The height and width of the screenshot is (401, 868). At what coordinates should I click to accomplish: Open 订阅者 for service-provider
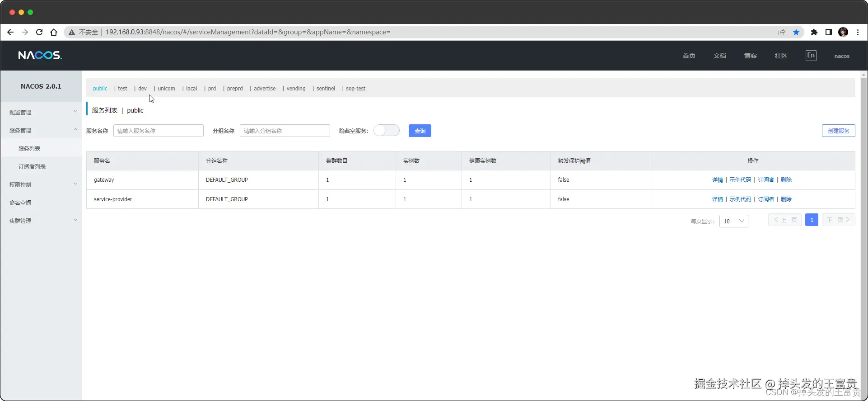coord(766,199)
